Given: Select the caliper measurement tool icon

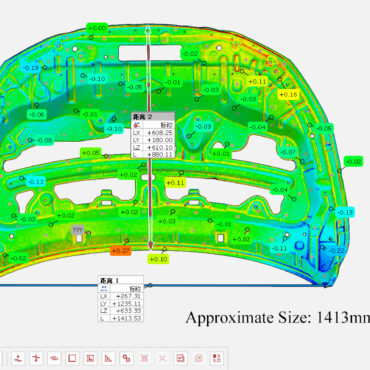Looking at the screenshot, I should 54,358.
